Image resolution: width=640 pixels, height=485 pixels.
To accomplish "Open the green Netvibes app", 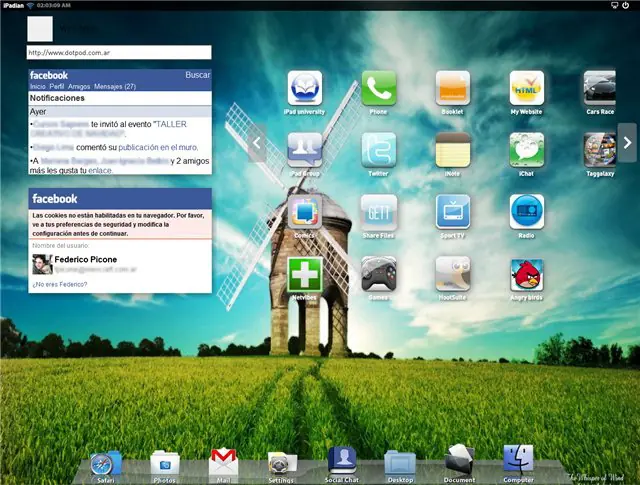I will (x=304, y=274).
